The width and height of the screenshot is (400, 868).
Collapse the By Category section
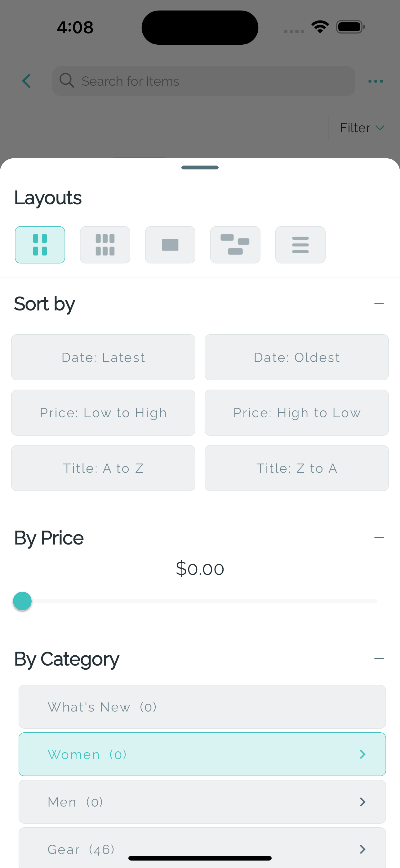pyautogui.click(x=379, y=658)
